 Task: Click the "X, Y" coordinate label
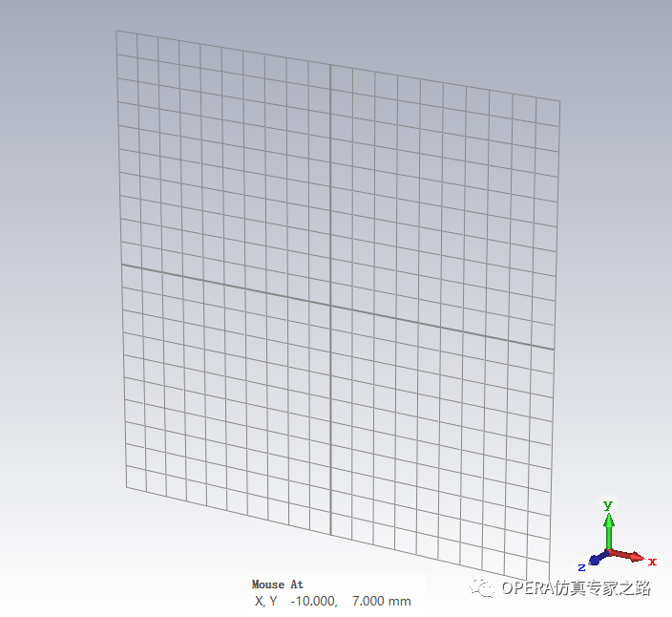pos(265,601)
